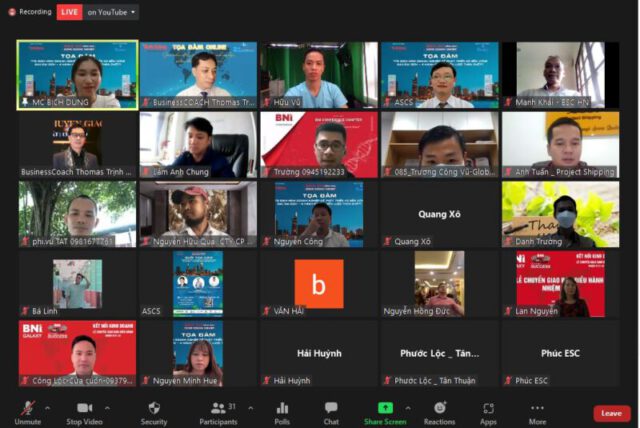Stop Video camera toggle
Viewport: 640px width, 428px height.
[x=85, y=410]
